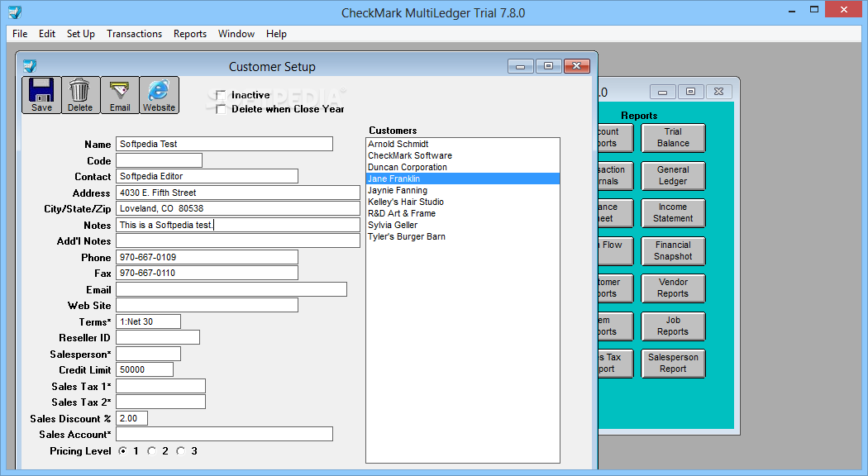Enable the Inactive checkbox
This screenshot has width=868, height=476.
pyautogui.click(x=221, y=95)
